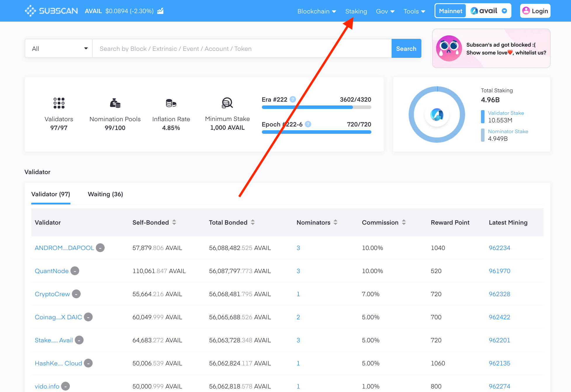The height and width of the screenshot is (392, 571).
Task: Open the ANDROM....DAPOOL validator link
Action: 64,248
